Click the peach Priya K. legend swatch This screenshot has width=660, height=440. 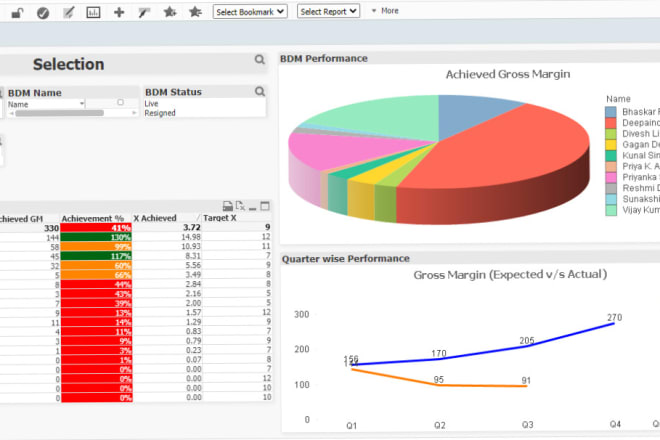(x=611, y=167)
